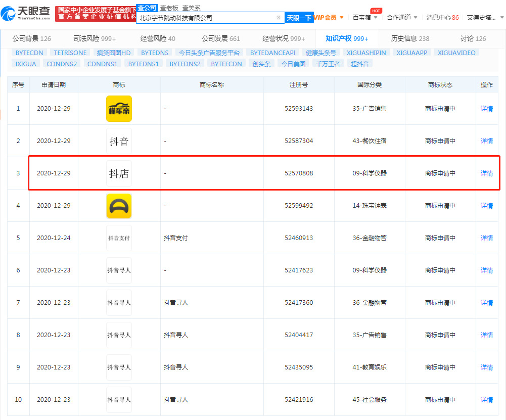Open the 抖音支付 trademark image
Screen dimensions: 506x420
[x=119, y=238]
